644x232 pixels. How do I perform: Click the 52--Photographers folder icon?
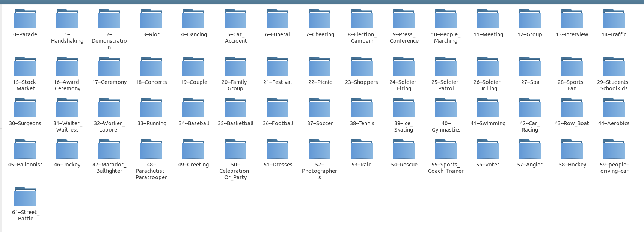[x=320, y=149]
